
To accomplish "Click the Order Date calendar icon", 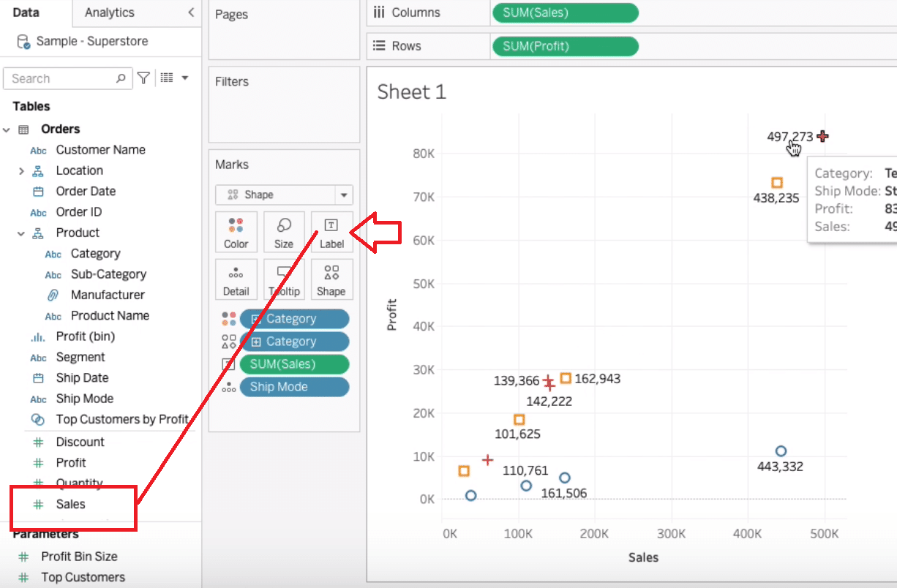I will (38, 192).
